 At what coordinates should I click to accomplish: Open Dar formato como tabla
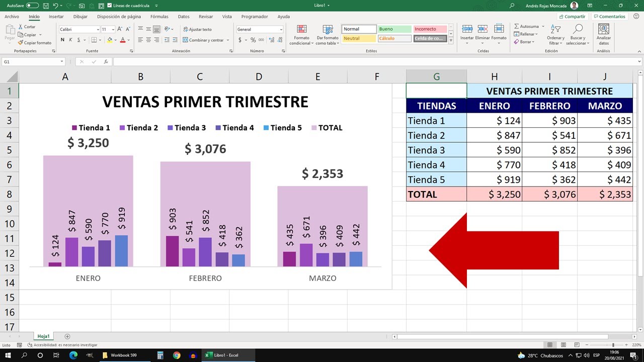(328, 35)
